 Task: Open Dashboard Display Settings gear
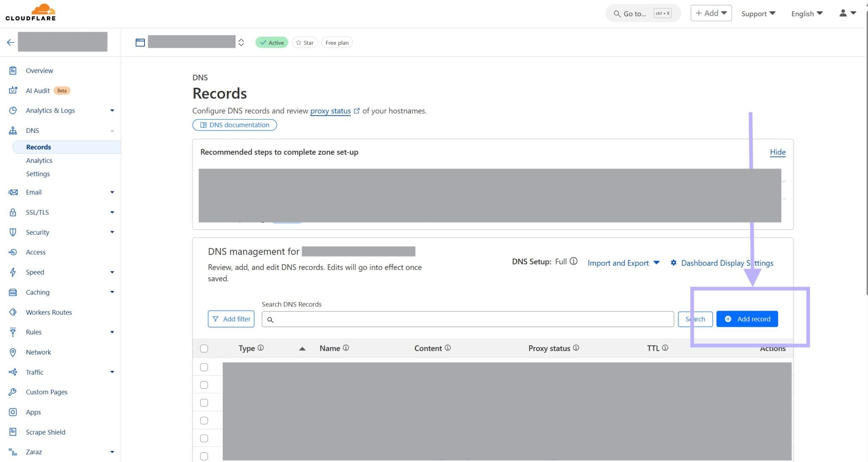(x=674, y=263)
